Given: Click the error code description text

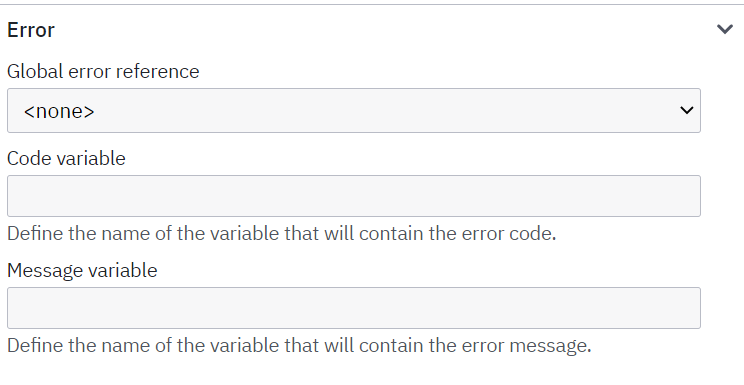Looking at the screenshot, I should [x=281, y=234].
